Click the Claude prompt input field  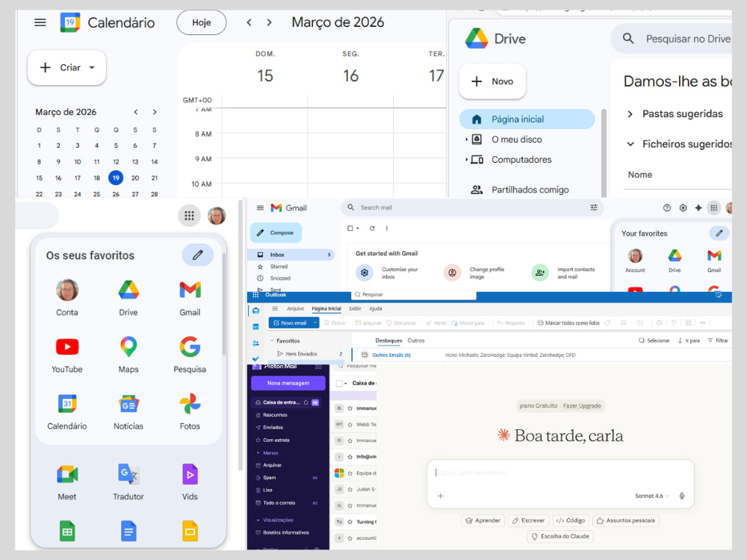(560, 473)
